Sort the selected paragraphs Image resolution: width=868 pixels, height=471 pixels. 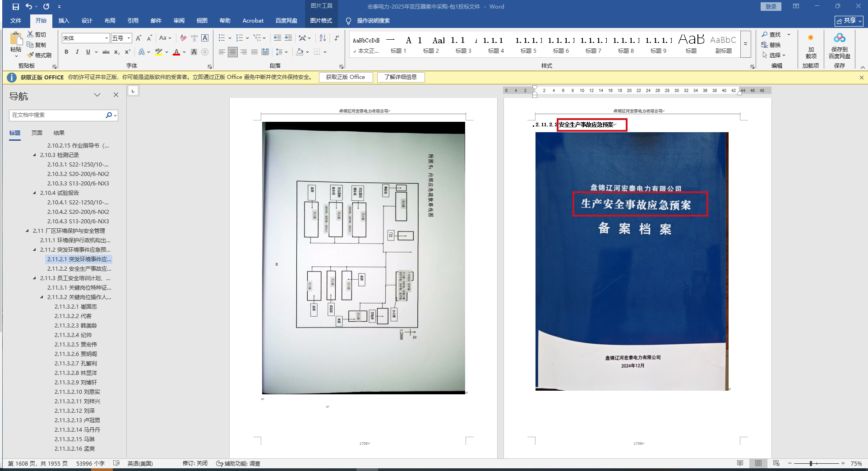pos(323,38)
